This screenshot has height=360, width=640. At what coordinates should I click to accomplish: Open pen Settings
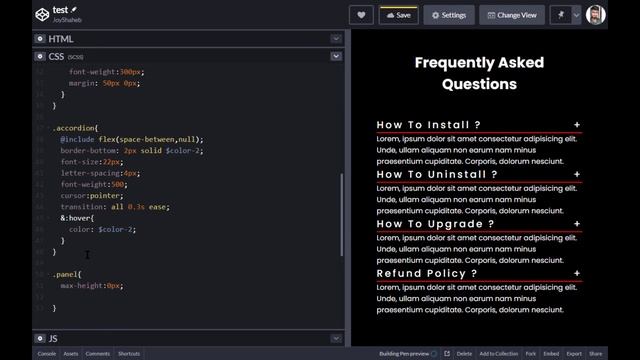tap(449, 15)
